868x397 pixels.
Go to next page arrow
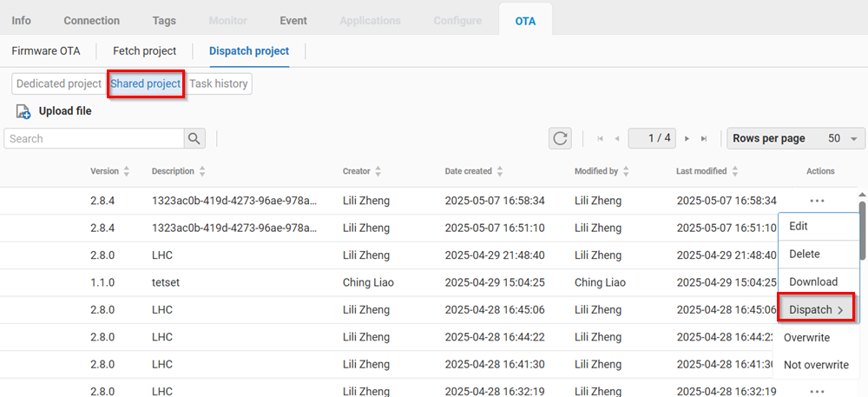tap(687, 139)
